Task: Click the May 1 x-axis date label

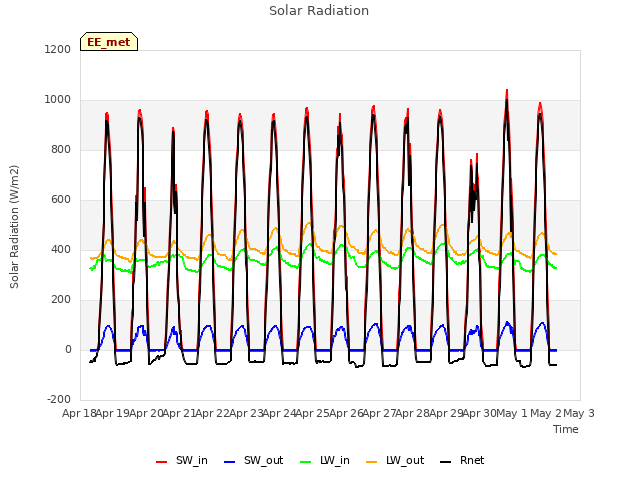Action: (x=512, y=413)
